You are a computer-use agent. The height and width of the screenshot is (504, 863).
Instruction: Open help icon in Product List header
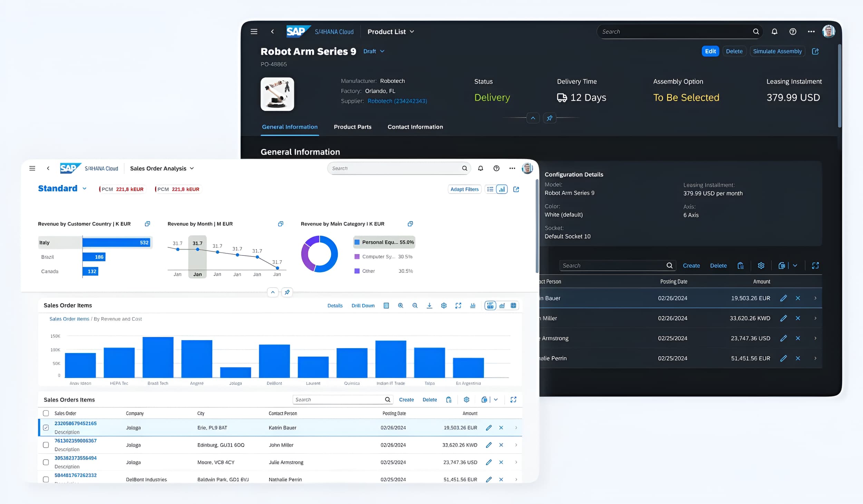pyautogui.click(x=793, y=31)
